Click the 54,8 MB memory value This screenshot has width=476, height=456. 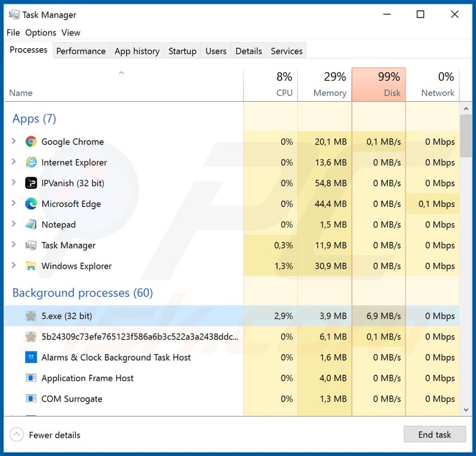[331, 183]
